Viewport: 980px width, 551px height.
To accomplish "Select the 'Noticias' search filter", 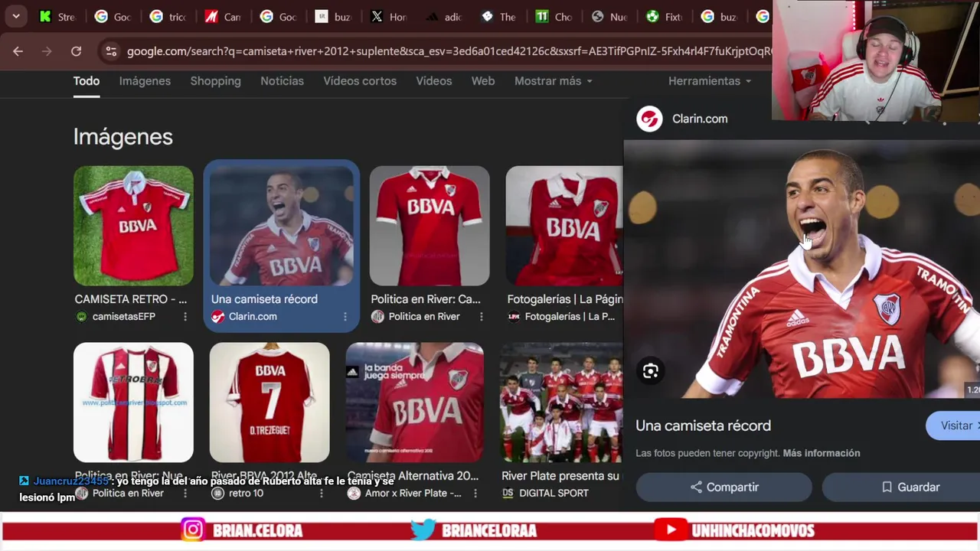I will tap(282, 80).
